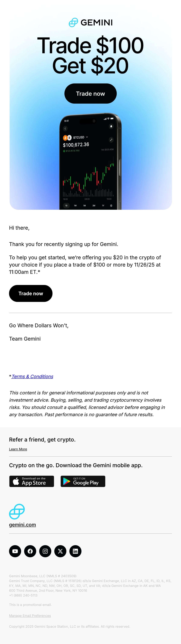Open the Terms & Conditions link
Image resolution: width=181 pixels, height=644 pixels.
pyautogui.click(x=32, y=376)
